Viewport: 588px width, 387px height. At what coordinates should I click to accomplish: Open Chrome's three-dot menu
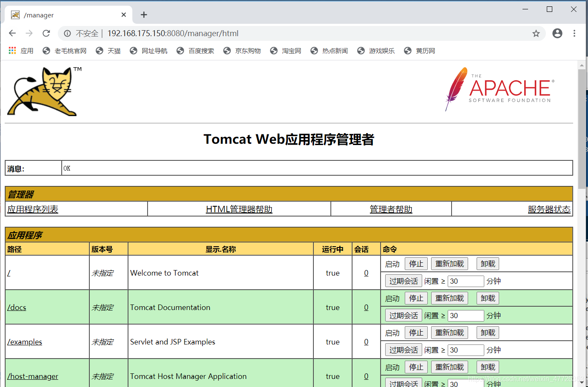574,33
